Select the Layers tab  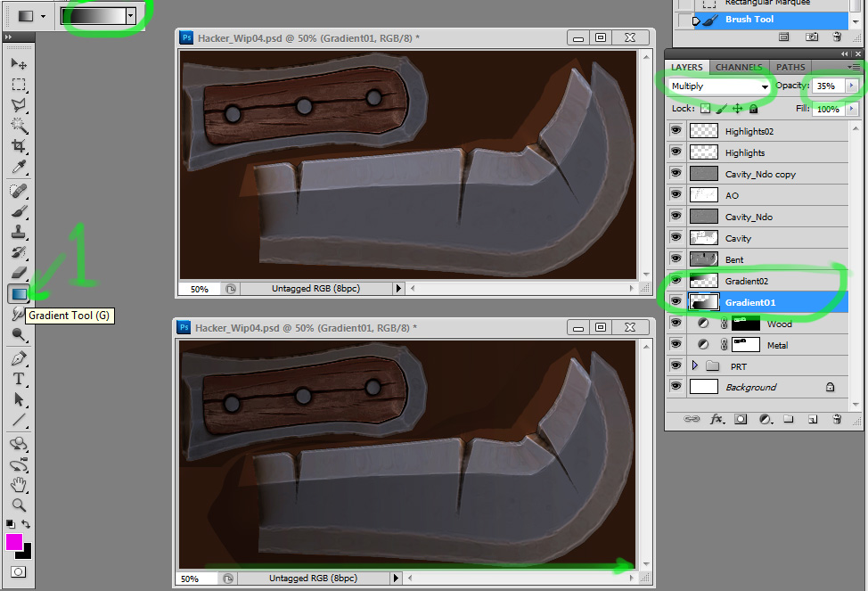[x=686, y=67]
